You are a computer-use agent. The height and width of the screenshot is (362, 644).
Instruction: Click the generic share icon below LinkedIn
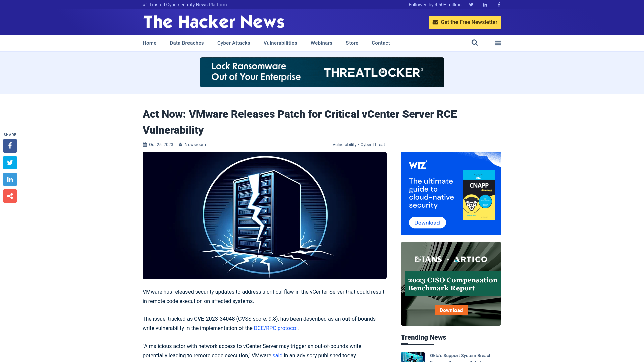[10, 196]
